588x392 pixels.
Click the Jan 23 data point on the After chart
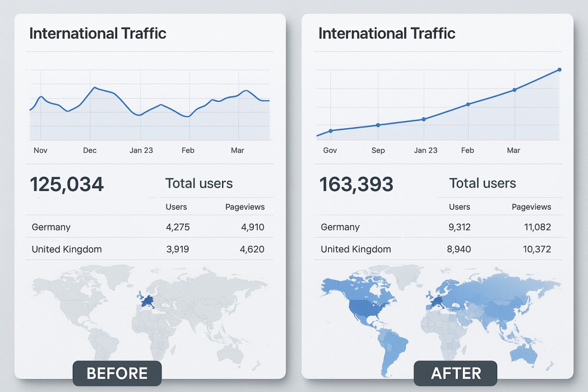pyautogui.click(x=424, y=119)
